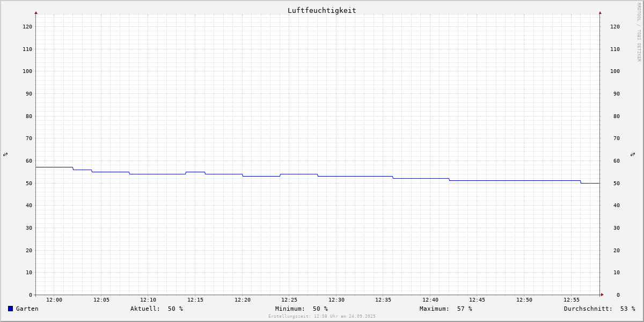Click the 20 label on the right axis
The width and height of the screenshot is (644, 322).
(x=617, y=250)
